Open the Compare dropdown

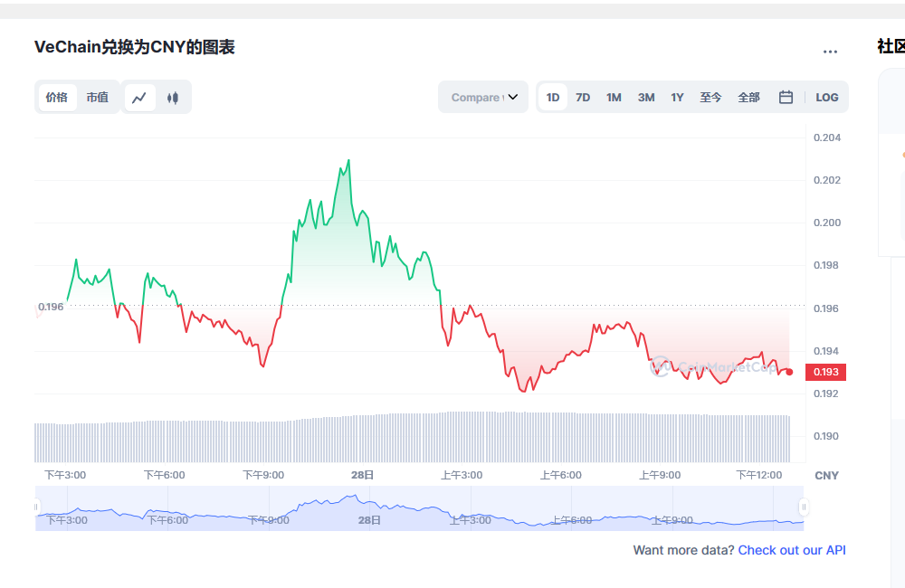(483, 97)
